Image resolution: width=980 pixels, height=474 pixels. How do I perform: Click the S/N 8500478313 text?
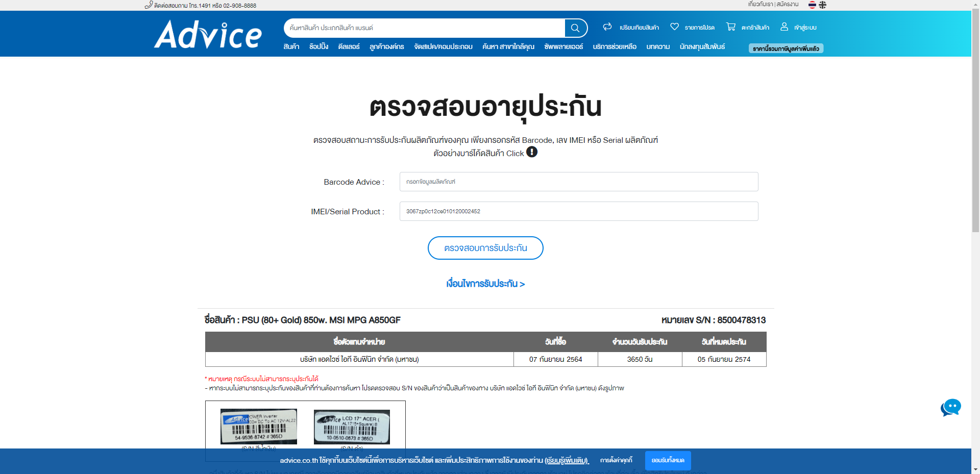(x=714, y=320)
